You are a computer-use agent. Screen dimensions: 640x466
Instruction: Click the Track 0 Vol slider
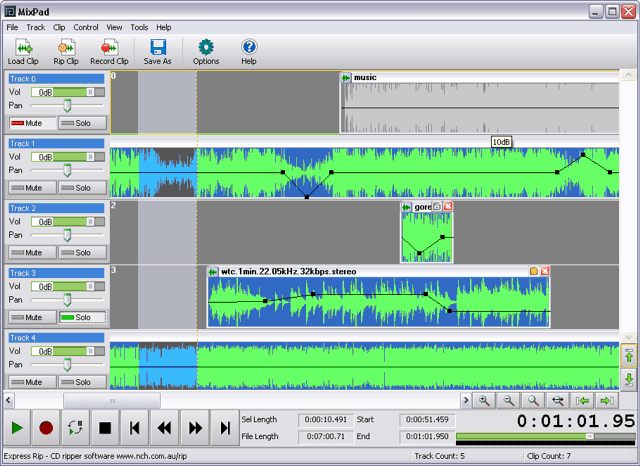click(x=68, y=92)
